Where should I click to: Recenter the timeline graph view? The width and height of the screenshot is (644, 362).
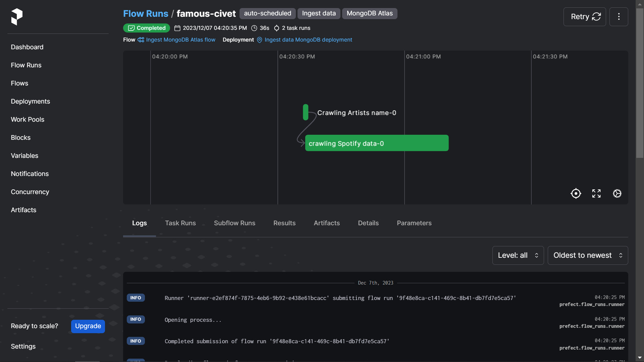click(x=576, y=193)
